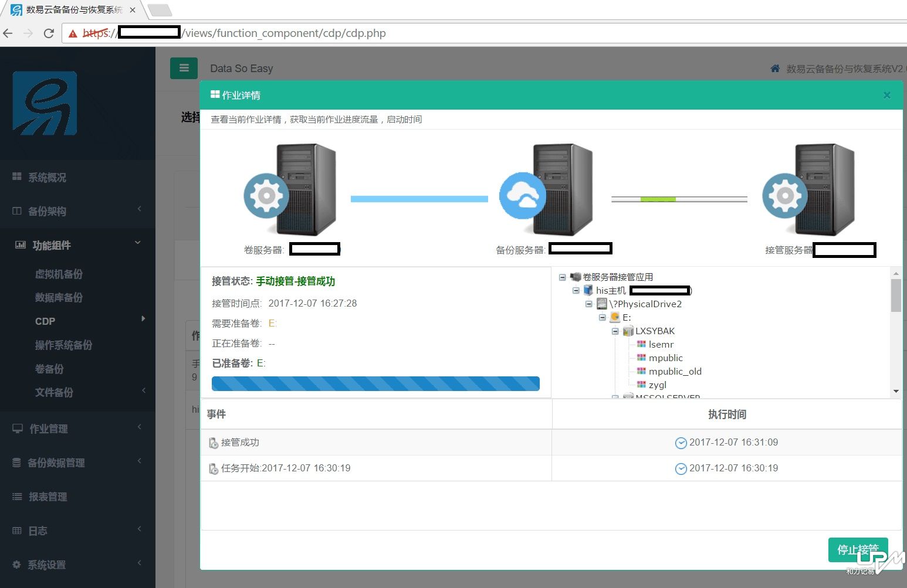This screenshot has height=588, width=907.
Task: Click the E: volume icon in tree
Action: pos(615,317)
